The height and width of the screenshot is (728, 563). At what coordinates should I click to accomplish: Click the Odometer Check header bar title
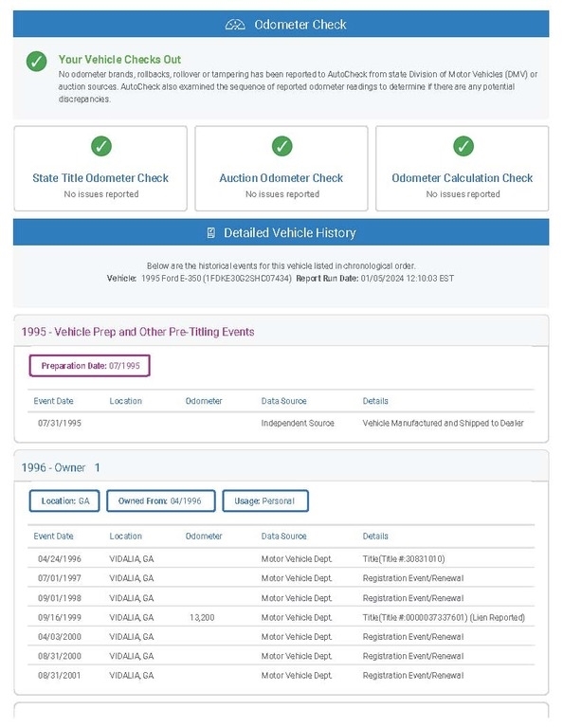300,25
